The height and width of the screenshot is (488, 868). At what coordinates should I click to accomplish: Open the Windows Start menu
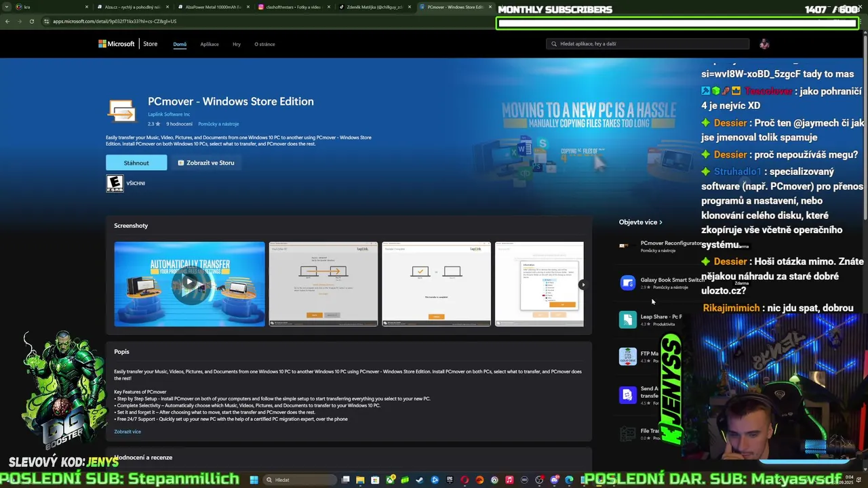click(254, 480)
